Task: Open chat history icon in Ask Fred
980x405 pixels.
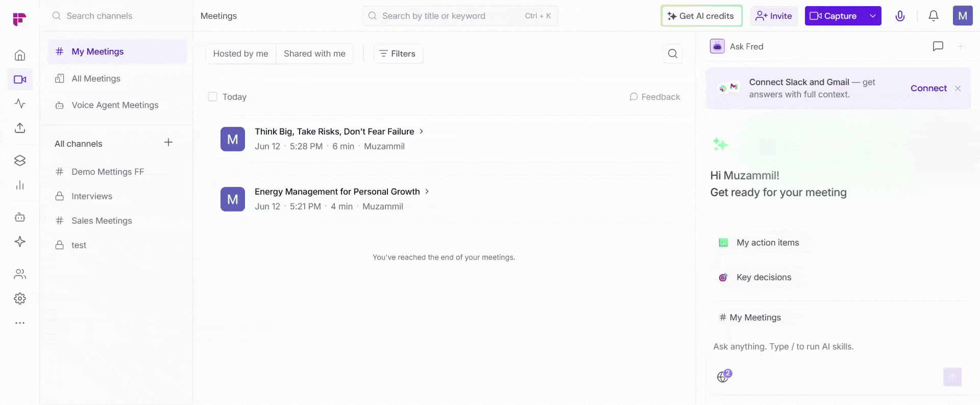Action: click(x=938, y=46)
